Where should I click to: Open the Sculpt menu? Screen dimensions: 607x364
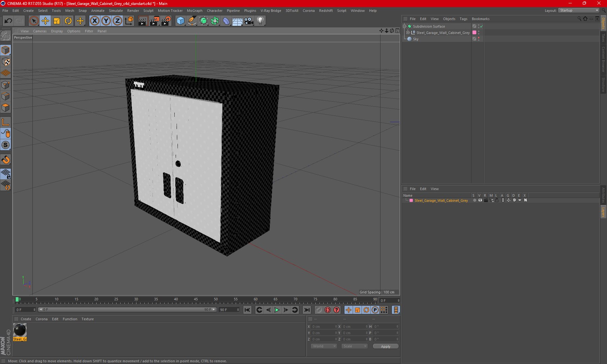pos(148,10)
